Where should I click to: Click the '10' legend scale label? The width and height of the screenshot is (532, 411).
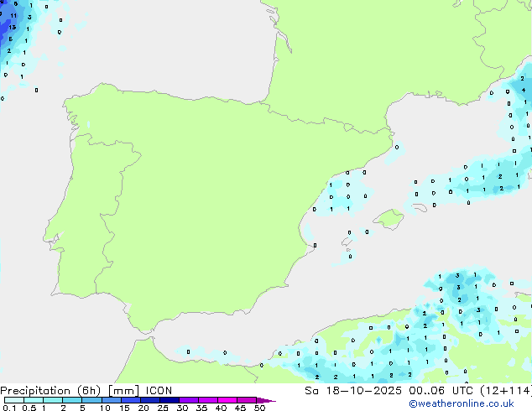[x=105, y=408]
